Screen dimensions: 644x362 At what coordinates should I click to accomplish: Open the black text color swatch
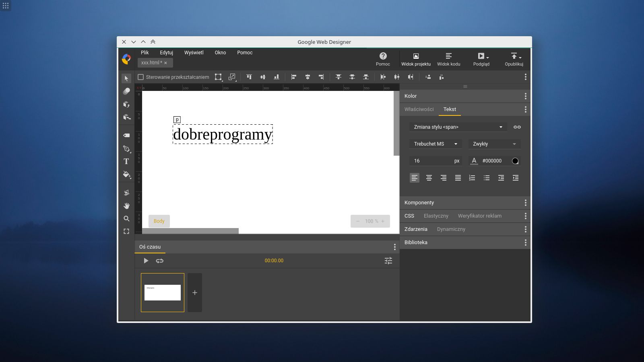point(515,161)
